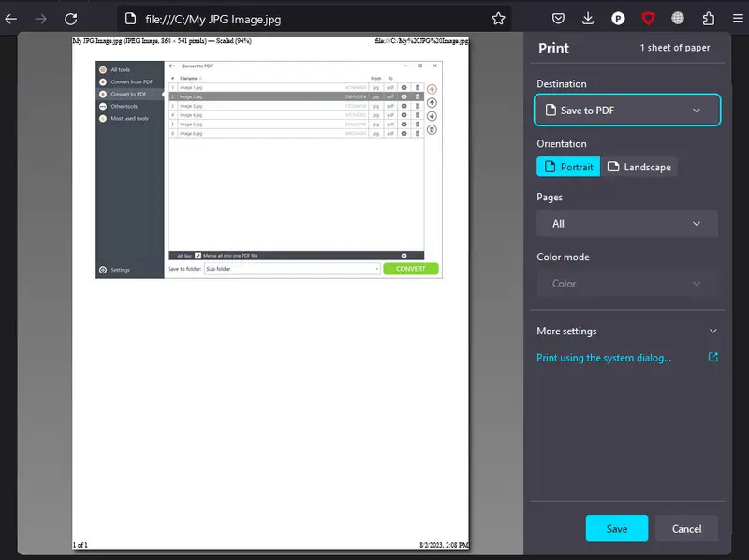
Task: Select the move file up arrow icon
Action: (430, 103)
